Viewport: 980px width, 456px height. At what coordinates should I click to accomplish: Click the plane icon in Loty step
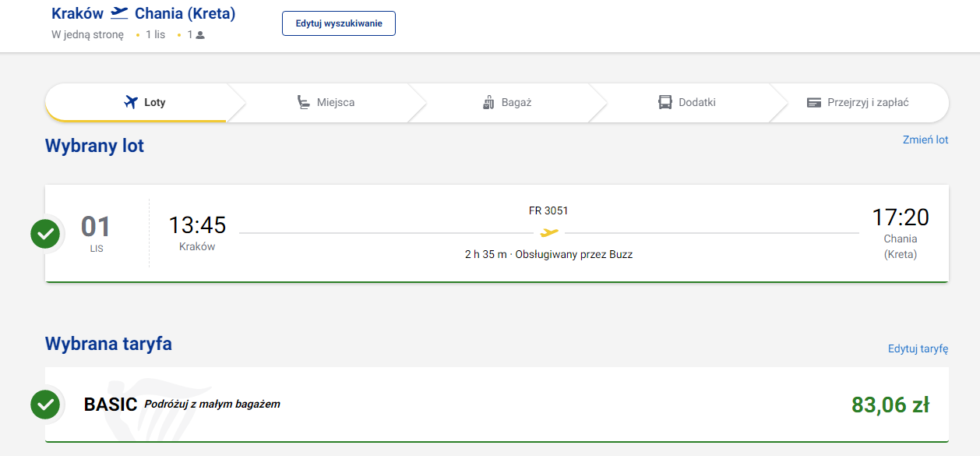point(131,102)
